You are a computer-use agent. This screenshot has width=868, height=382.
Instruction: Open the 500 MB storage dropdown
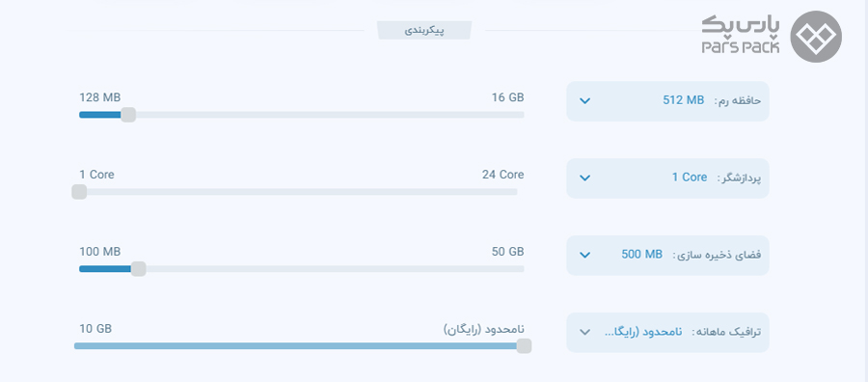(x=667, y=255)
